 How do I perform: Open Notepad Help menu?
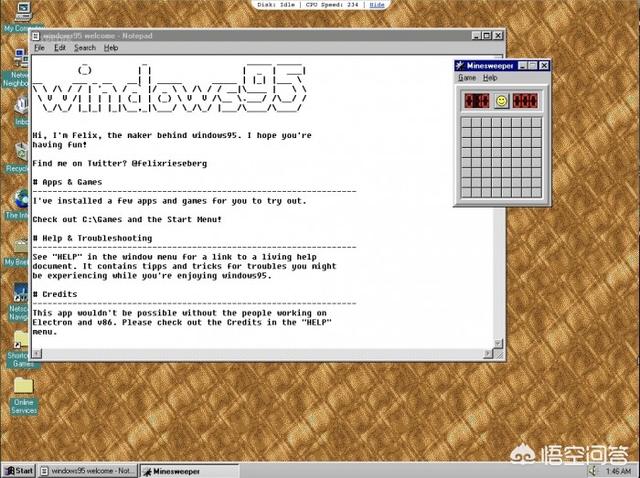pos(111,48)
